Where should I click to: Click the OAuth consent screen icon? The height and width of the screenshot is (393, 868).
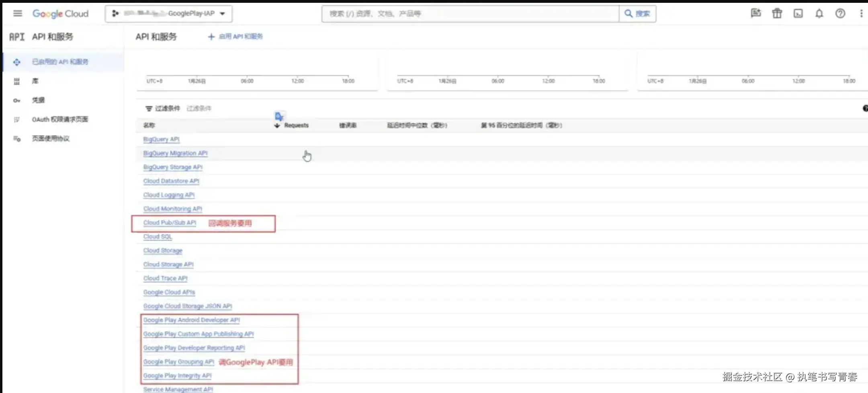tap(16, 119)
